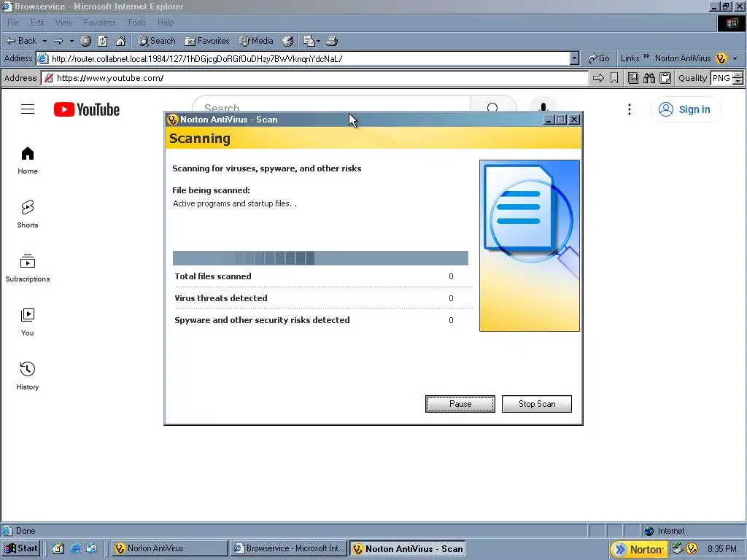Open the File menu
The height and width of the screenshot is (560, 747).
[13, 23]
